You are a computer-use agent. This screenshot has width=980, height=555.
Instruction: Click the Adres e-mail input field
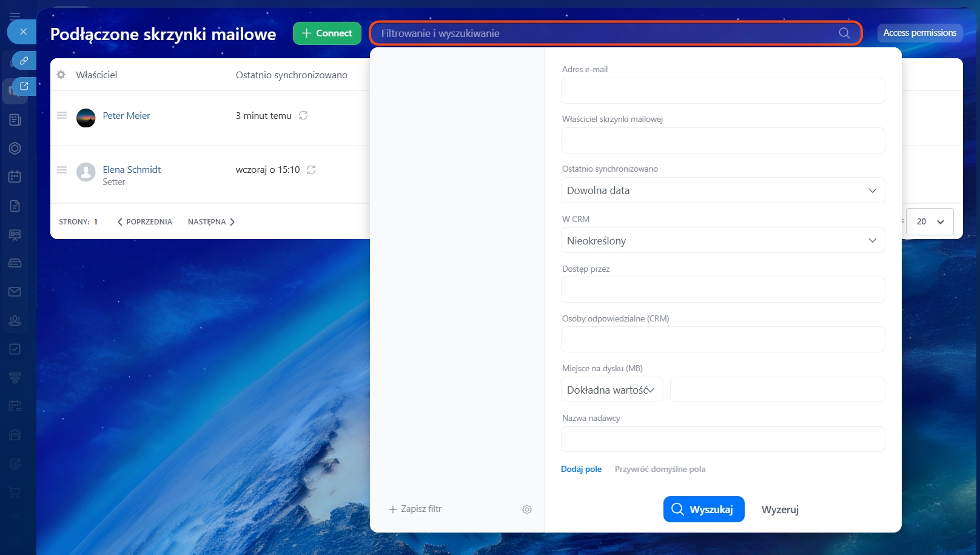(723, 91)
